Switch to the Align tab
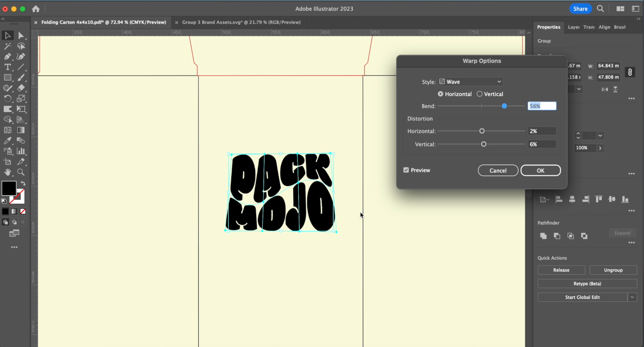 tap(604, 27)
